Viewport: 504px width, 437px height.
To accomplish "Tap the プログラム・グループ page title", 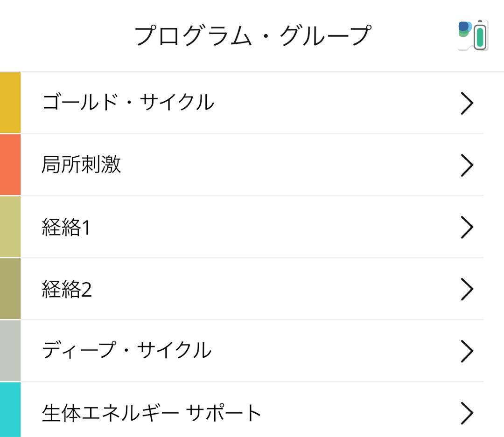I will tap(252, 34).
